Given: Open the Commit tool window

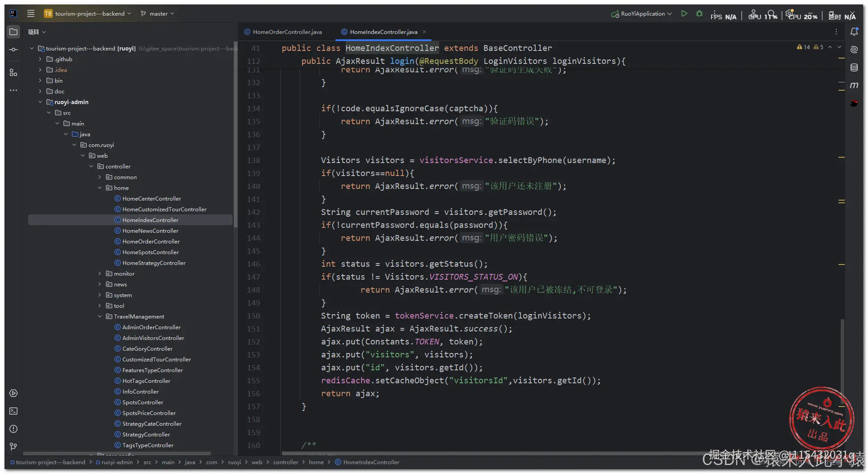Looking at the screenshot, I should point(13,50).
